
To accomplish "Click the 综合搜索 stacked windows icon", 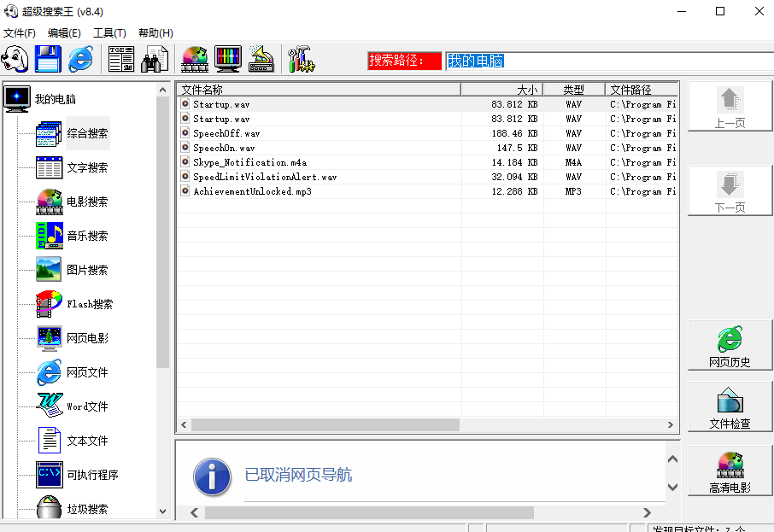I will tap(49, 133).
